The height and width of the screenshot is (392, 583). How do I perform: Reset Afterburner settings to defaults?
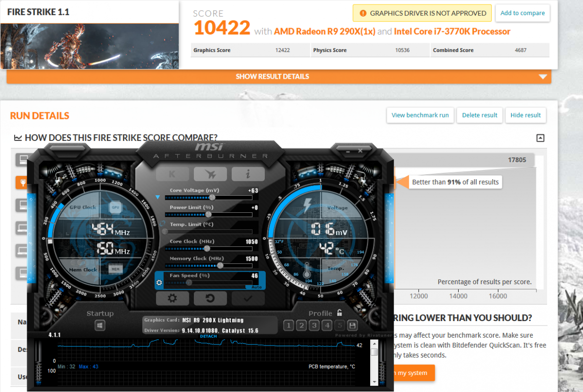coord(210,298)
